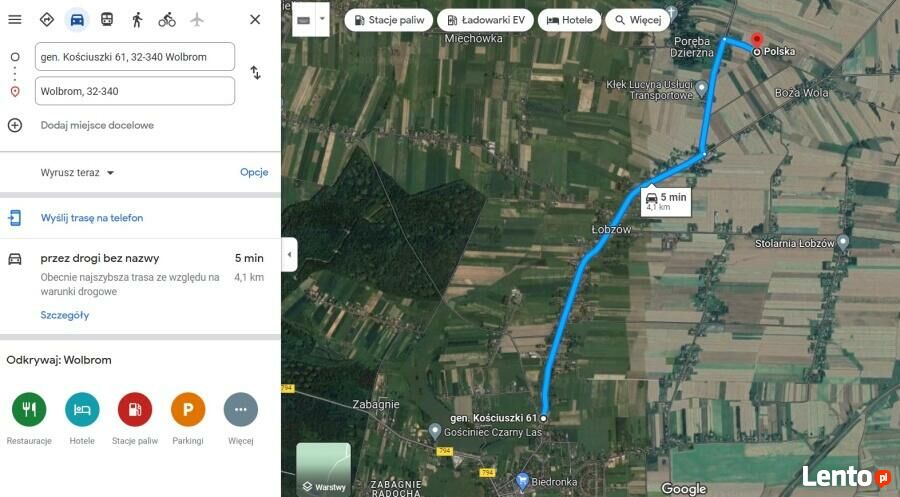The height and width of the screenshot is (497, 900).
Task: Expand the Wyrusz teraz dropdown
Action: [x=77, y=172]
